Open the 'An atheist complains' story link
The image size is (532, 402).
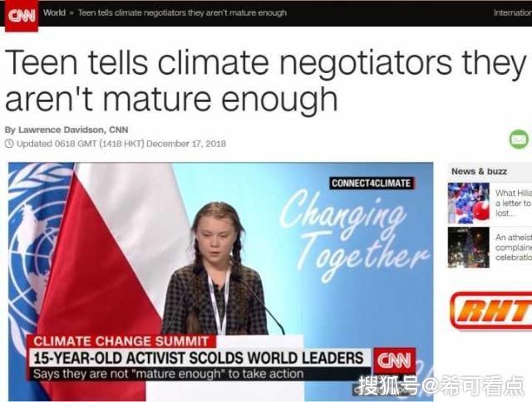tap(514, 248)
